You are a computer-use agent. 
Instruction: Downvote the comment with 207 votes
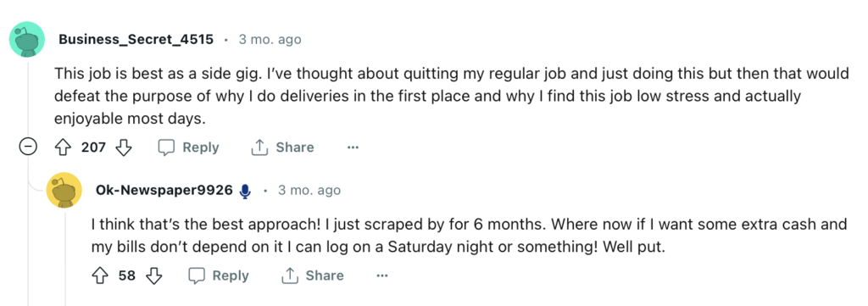124,147
